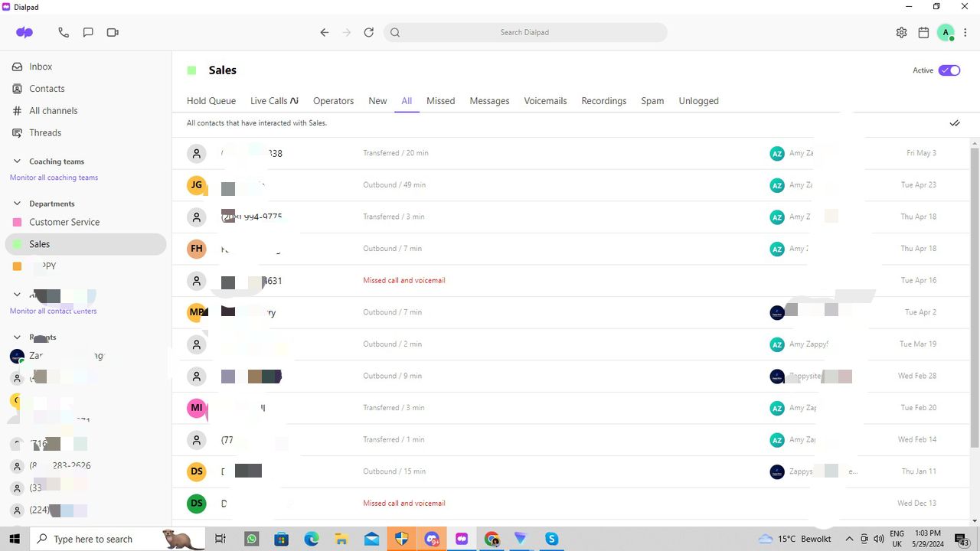Image resolution: width=980 pixels, height=551 pixels.
Task: Switch to Messages tab
Action: (x=489, y=101)
